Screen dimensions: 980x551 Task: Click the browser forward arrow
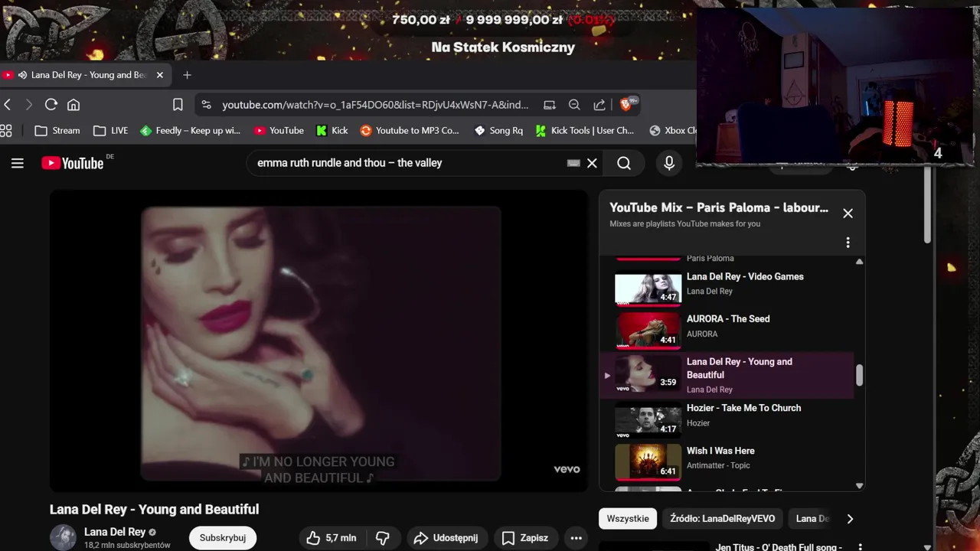(x=29, y=105)
